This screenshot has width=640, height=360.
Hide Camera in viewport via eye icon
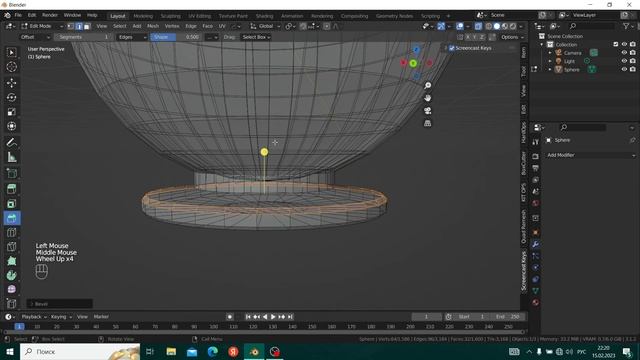tap(624, 53)
